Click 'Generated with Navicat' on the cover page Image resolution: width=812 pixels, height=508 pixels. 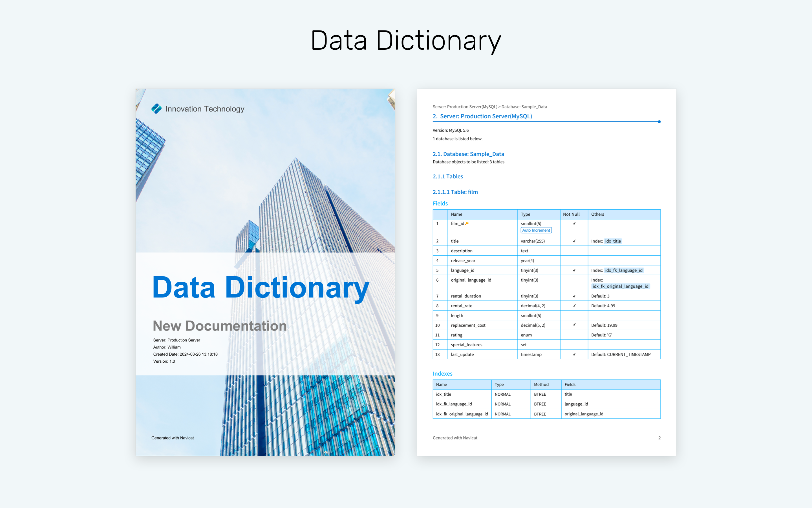click(173, 438)
